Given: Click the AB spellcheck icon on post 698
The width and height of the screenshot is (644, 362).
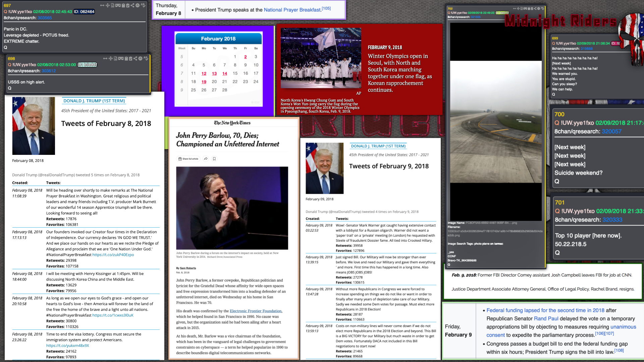Looking at the screenshot, I should 146,58.
